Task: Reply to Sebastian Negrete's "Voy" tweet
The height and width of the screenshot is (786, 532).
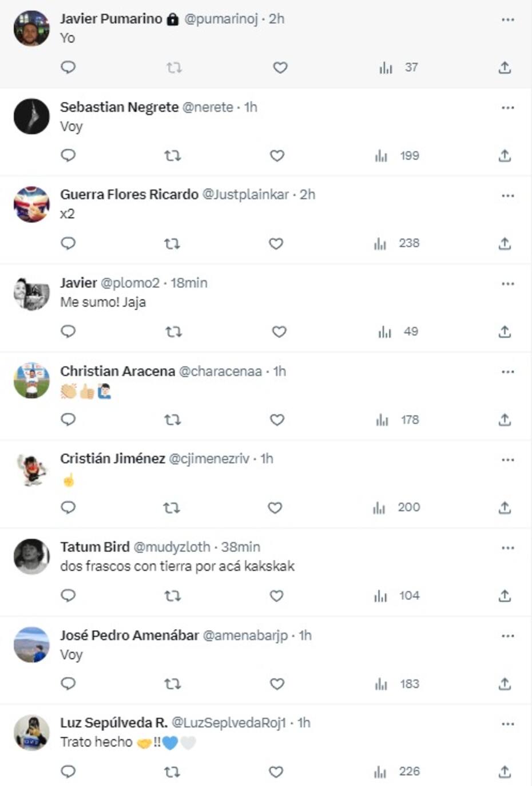Action: click(x=68, y=155)
